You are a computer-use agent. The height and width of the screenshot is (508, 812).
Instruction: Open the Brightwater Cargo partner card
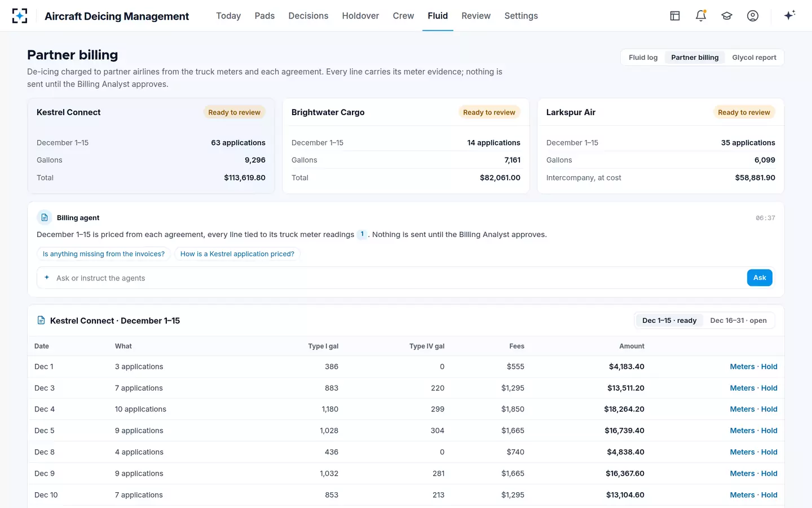point(406,146)
